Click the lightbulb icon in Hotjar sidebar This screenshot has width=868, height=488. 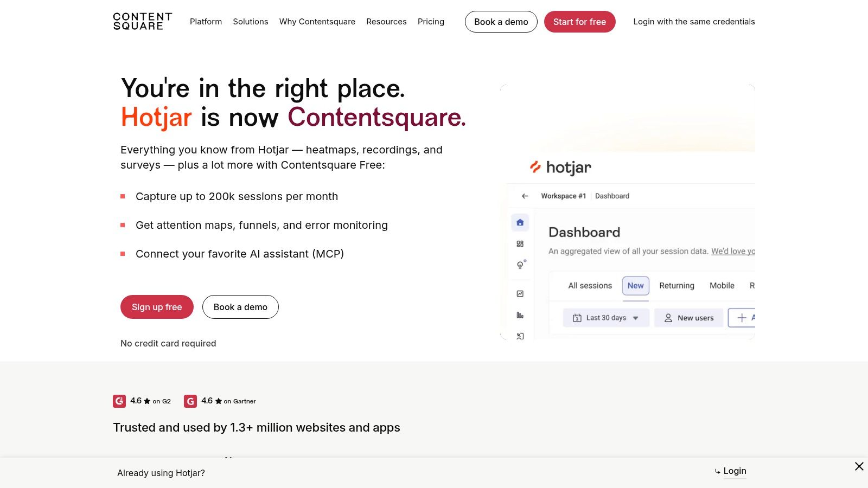tap(521, 265)
